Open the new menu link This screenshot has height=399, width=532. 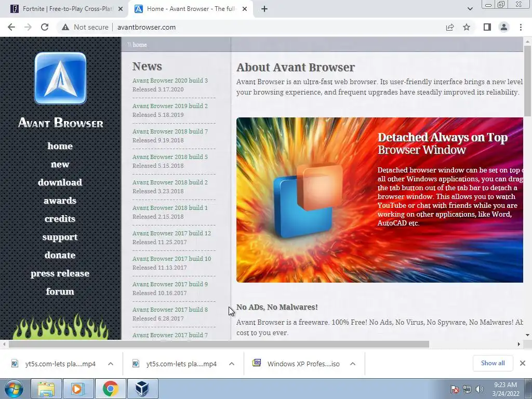click(x=60, y=164)
